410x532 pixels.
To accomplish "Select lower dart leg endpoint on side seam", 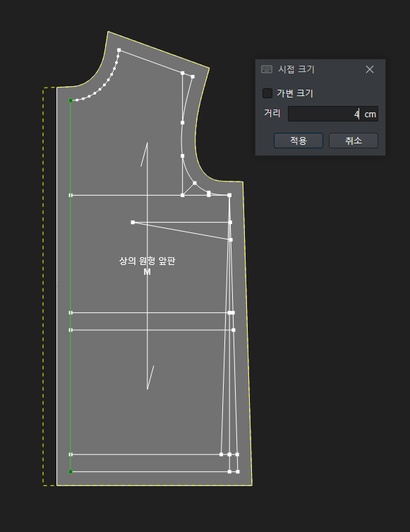I will click(x=231, y=240).
